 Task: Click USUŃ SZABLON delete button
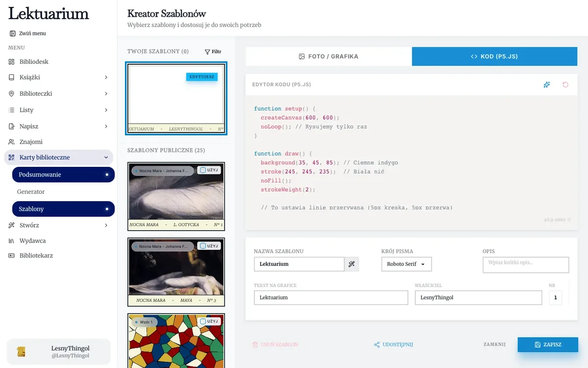click(275, 344)
